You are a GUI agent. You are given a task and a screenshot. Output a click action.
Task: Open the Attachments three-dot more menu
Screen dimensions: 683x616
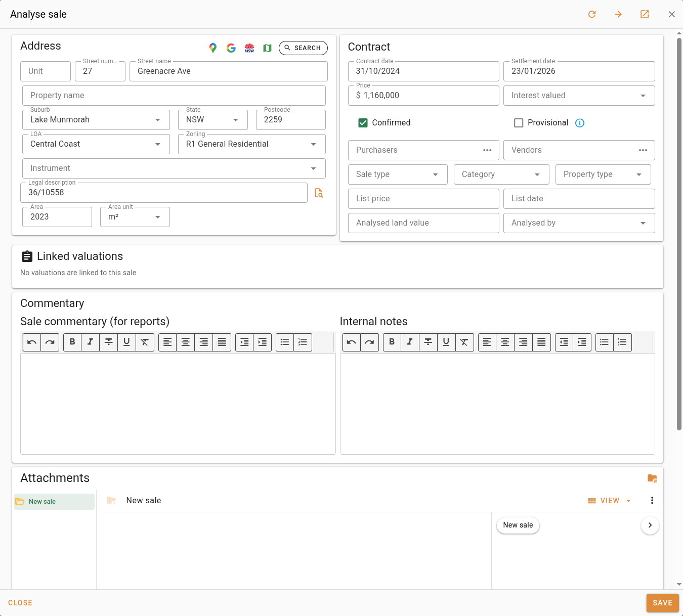[x=652, y=501]
